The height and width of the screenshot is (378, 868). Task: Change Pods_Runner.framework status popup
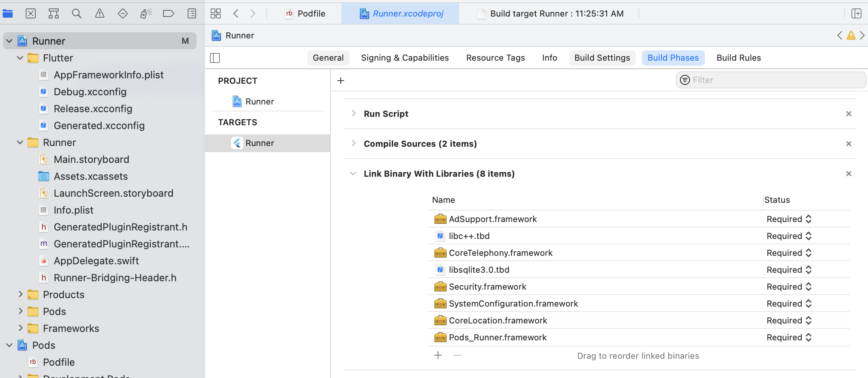(x=789, y=337)
